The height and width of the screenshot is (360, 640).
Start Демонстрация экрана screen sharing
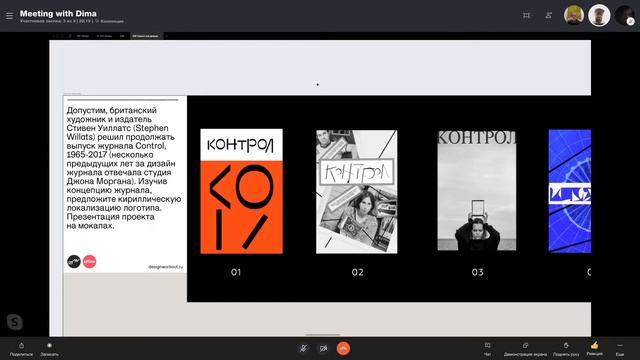525,349
